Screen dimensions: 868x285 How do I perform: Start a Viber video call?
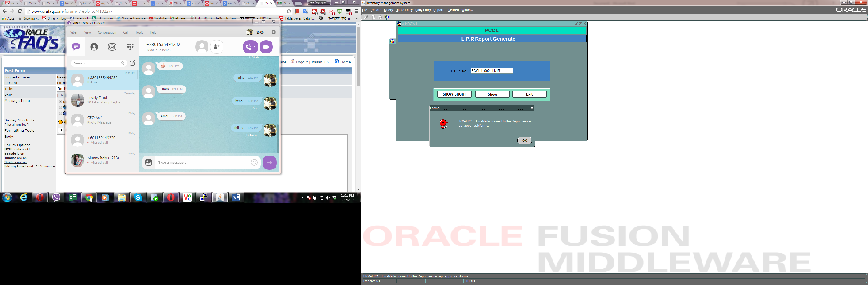(266, 47)
